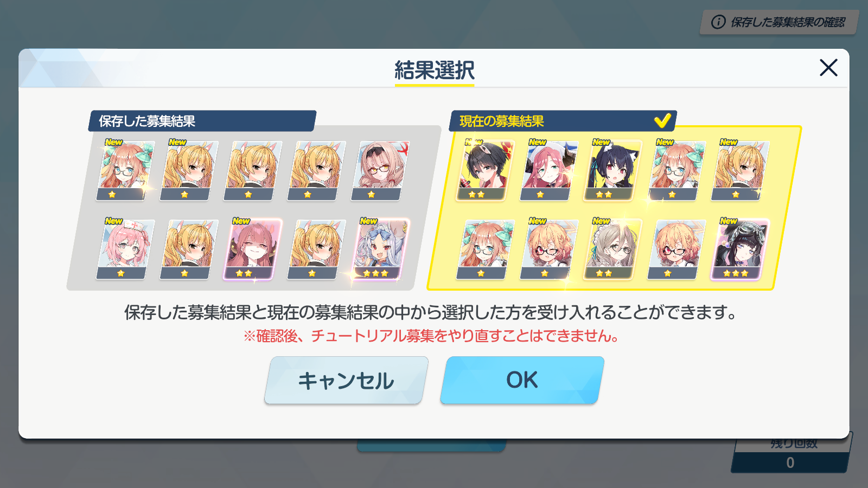Select the saved three-star blue-haired character card

point(380,249)
